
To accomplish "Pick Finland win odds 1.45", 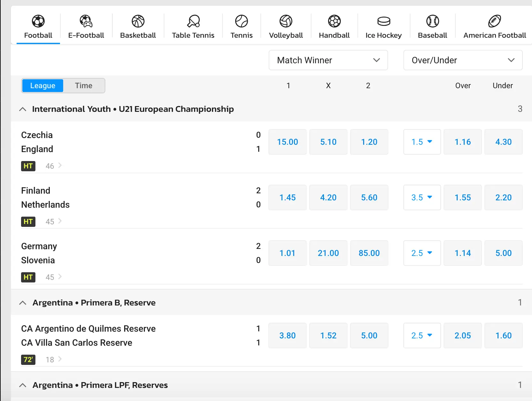I will point(287,197).
